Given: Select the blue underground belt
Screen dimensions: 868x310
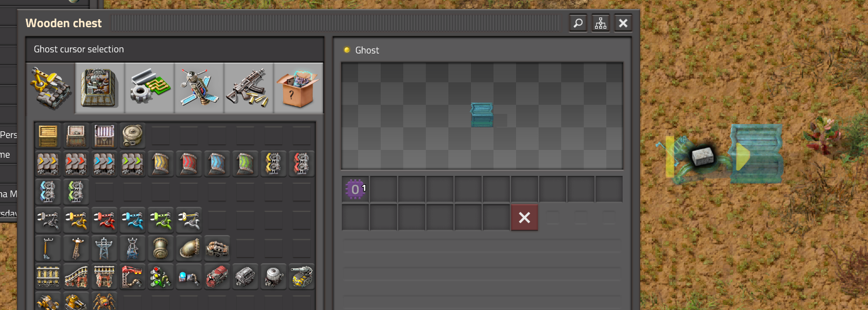Looking at the screenshot, I should point(217,164).
